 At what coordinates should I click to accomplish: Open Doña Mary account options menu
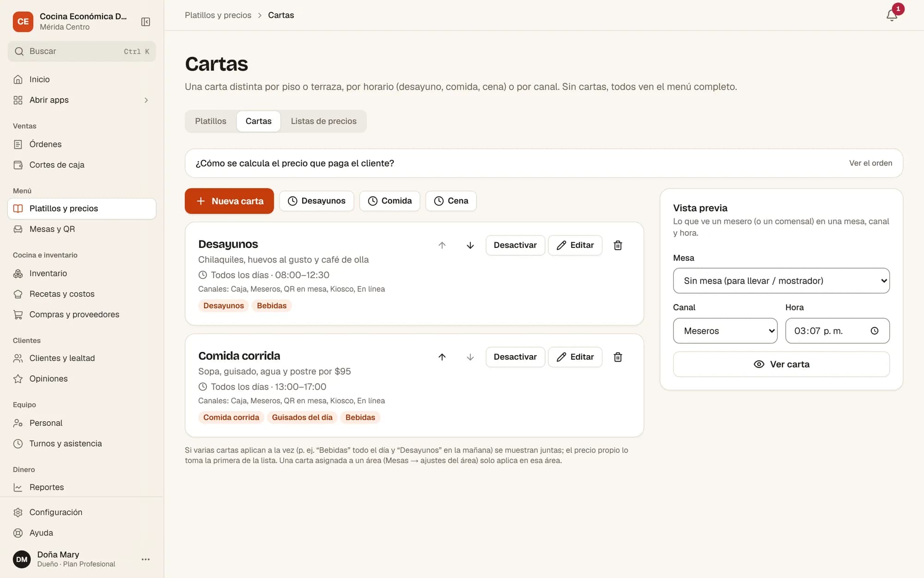tap(146, 559)
